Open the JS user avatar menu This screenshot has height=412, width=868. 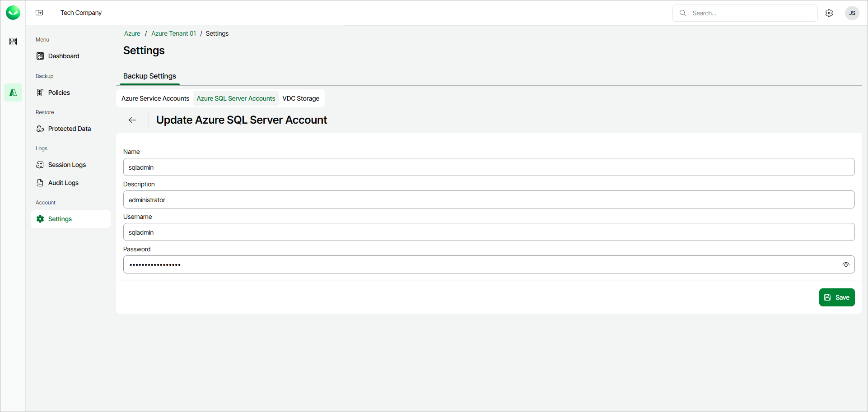[x=852, y=13]
